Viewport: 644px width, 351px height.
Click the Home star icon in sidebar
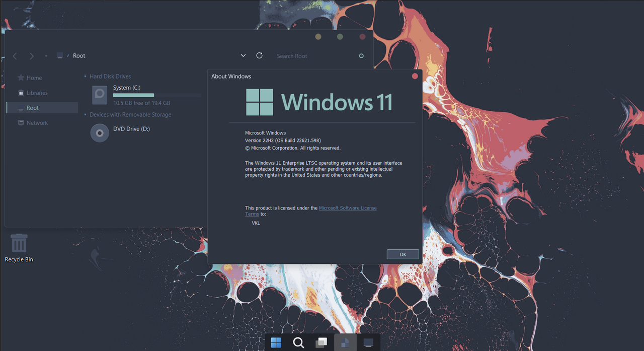(x=21, y=78)
